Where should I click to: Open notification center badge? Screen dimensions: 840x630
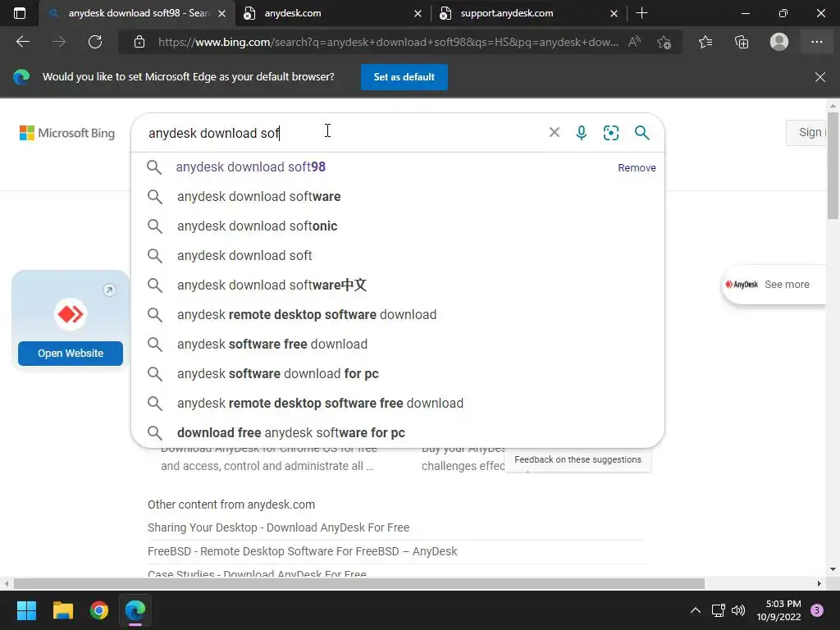point(817,610)
